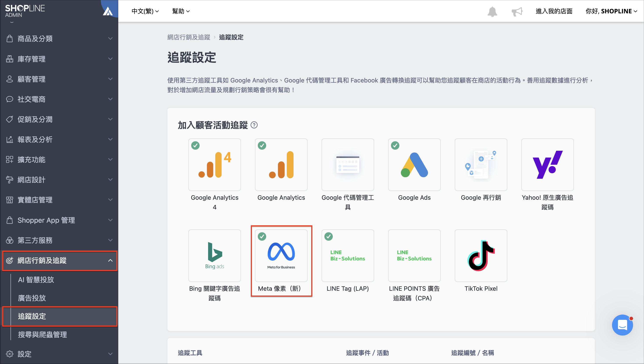Open the 實體店管理 menu label
644x364 pixels.
(x=35, y=200)
